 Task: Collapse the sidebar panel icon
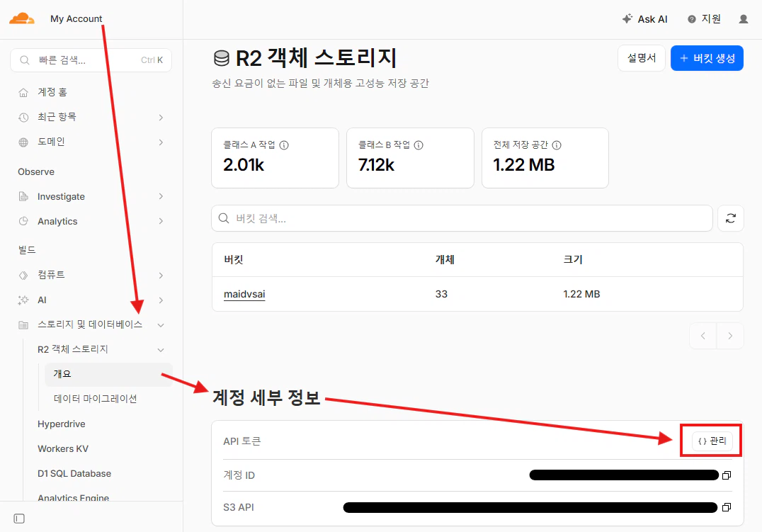[19, 519]
